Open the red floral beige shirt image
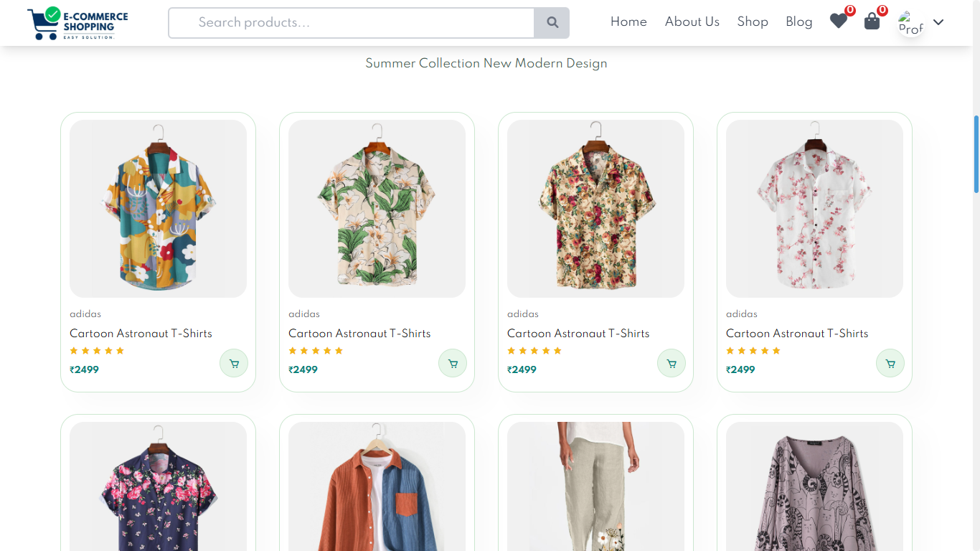980x551 pixels. click(595, 209)
